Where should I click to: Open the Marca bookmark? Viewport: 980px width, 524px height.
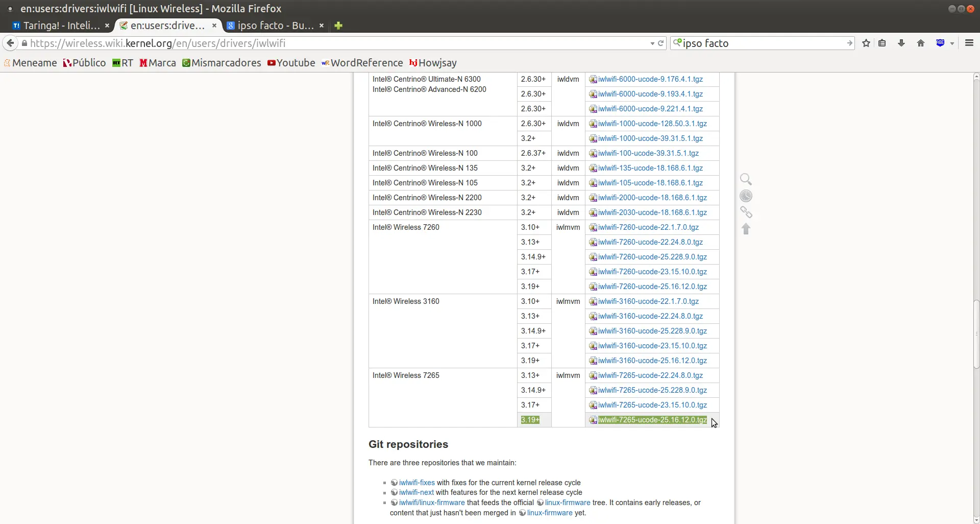point(158,63)
